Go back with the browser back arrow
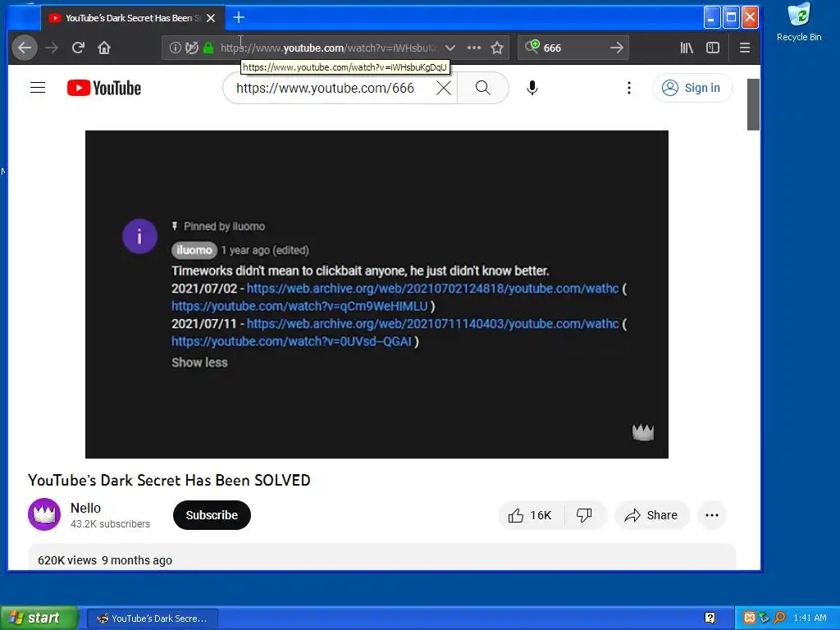This screenshot has height=630, width=840. pyautogui.click(x=25, y=48)
